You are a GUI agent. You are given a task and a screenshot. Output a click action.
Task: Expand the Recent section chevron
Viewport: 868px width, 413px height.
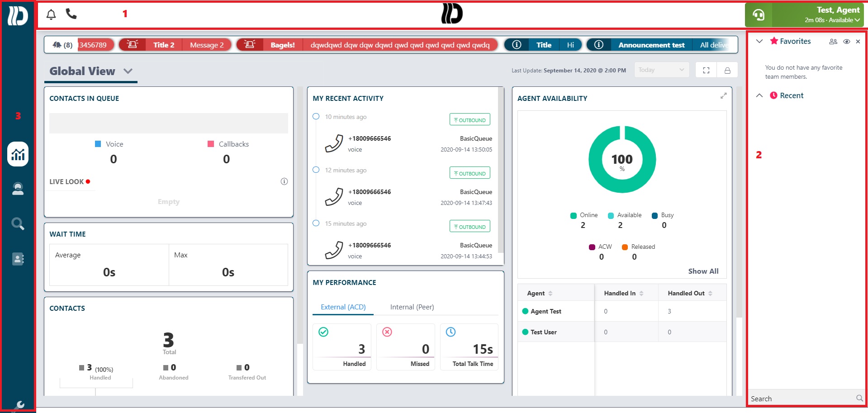pyautogui.click(x=759, y=95)
